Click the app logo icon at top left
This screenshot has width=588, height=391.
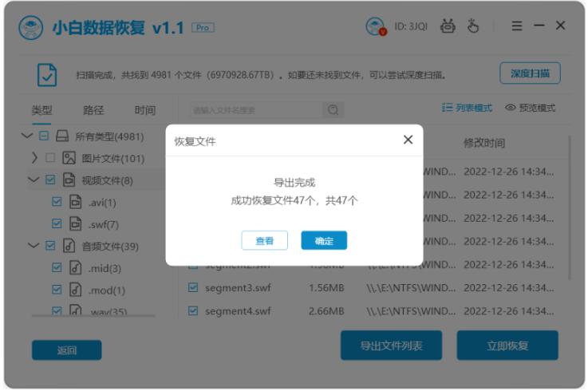[x=31, y=28]
